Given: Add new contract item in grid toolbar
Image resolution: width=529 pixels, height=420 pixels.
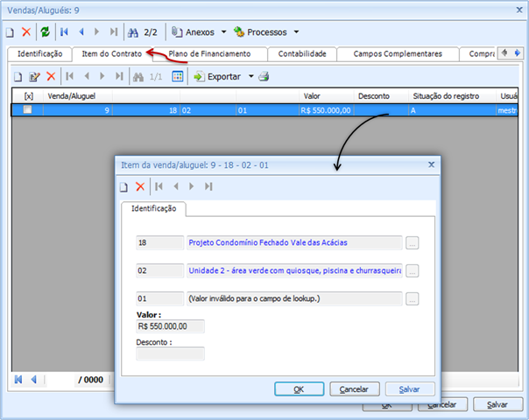Looking at the screenshot, I should tap(18, 77).
